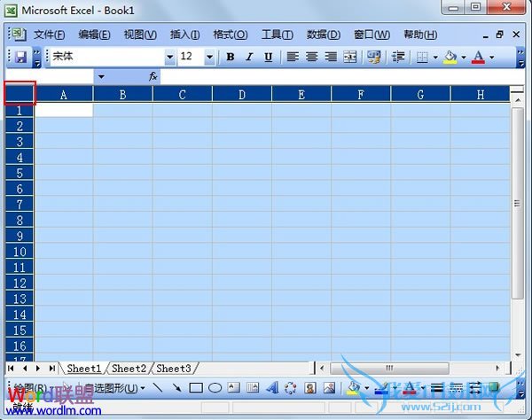Click the Save floppy disk icon
The height and width of the screenshot is (420, 532).
21,57
